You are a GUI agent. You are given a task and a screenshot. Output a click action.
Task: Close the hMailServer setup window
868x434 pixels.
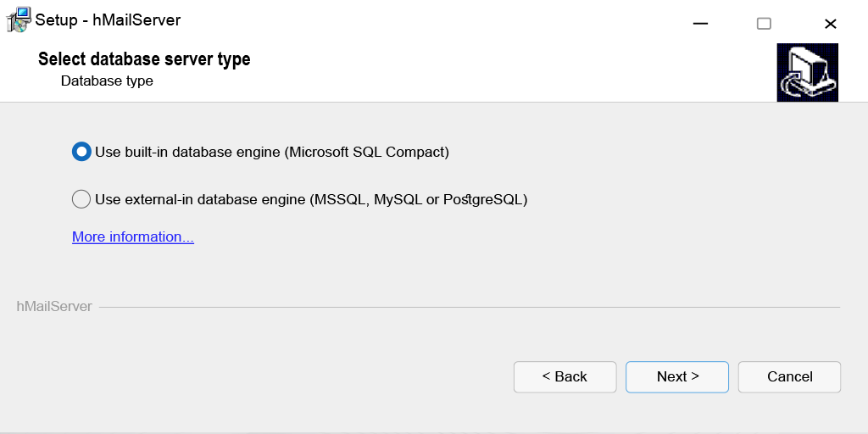click(830, 23)
